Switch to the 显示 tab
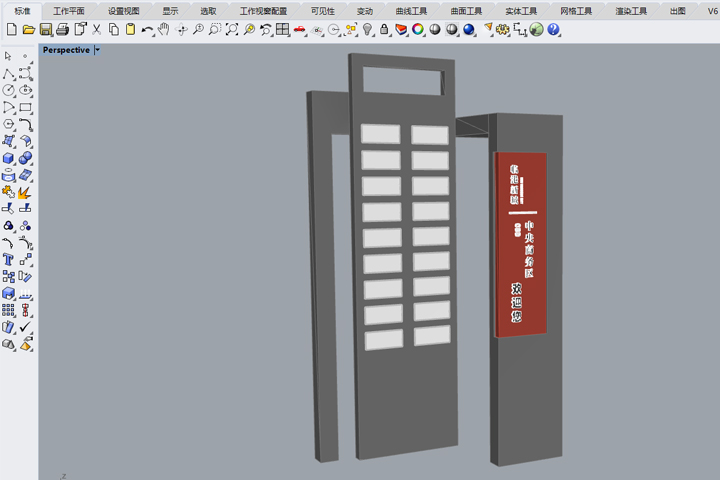 coord(170,11)
